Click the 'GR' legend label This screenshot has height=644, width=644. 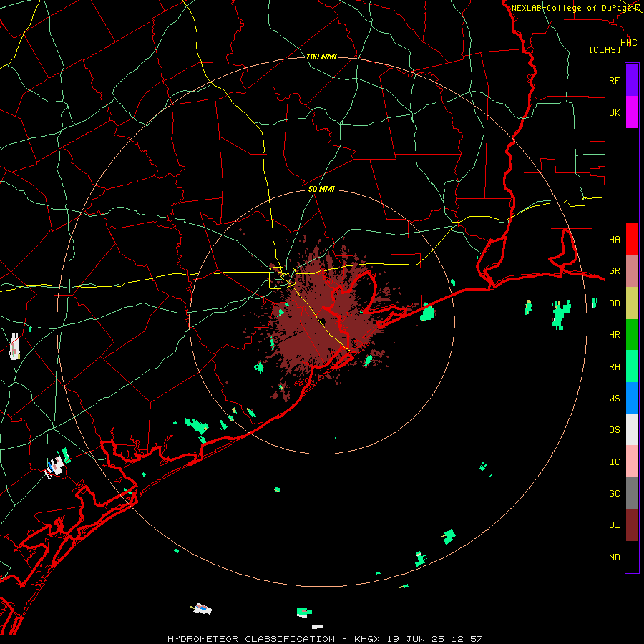(x=614, y=271)
